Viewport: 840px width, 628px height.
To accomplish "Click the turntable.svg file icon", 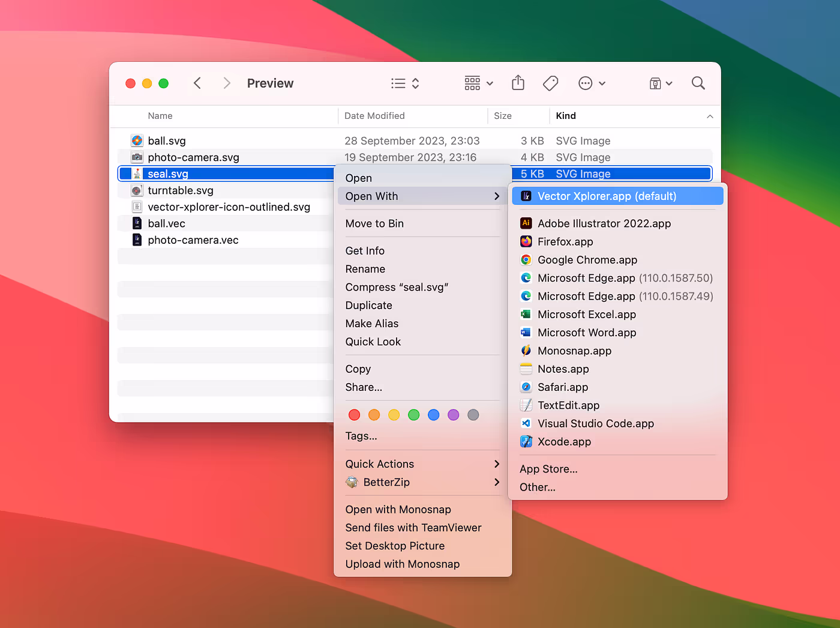I will click(137, 190).
